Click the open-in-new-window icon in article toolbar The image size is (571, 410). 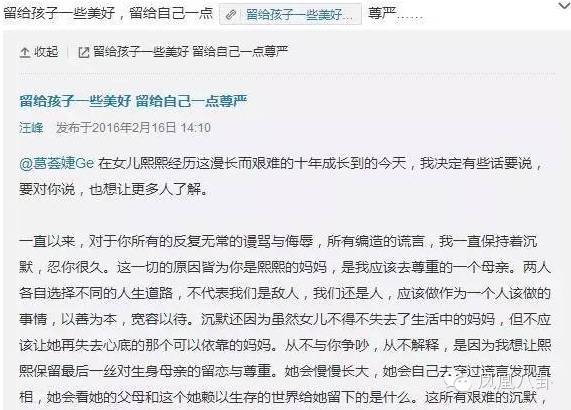pyautogui.click(x=84, y=52)
